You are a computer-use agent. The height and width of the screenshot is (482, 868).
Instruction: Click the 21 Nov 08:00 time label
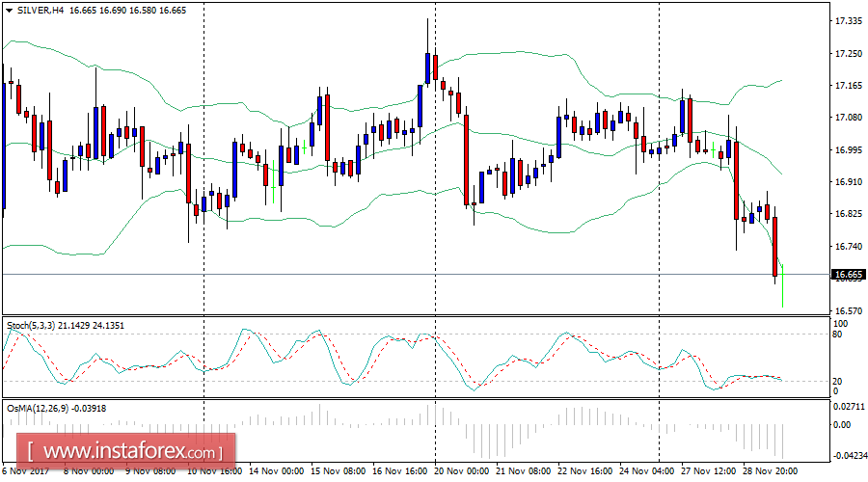[x=523, y=471]
